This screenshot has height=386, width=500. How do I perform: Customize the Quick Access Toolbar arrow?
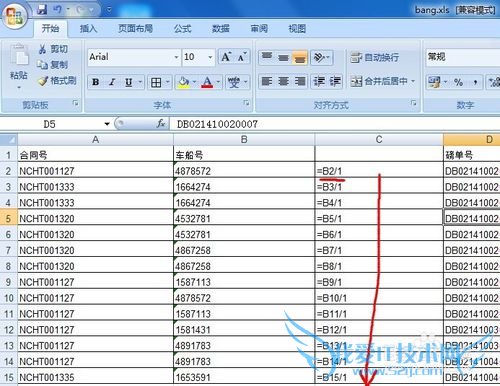point(109,10)
